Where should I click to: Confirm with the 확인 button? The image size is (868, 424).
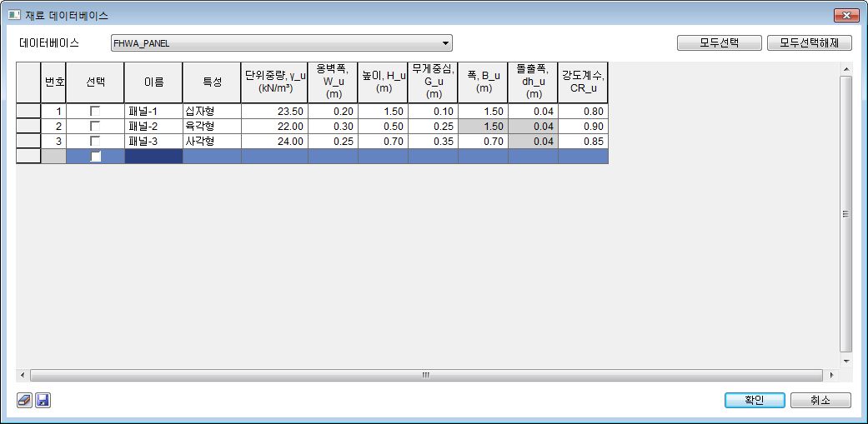[755, 400]
